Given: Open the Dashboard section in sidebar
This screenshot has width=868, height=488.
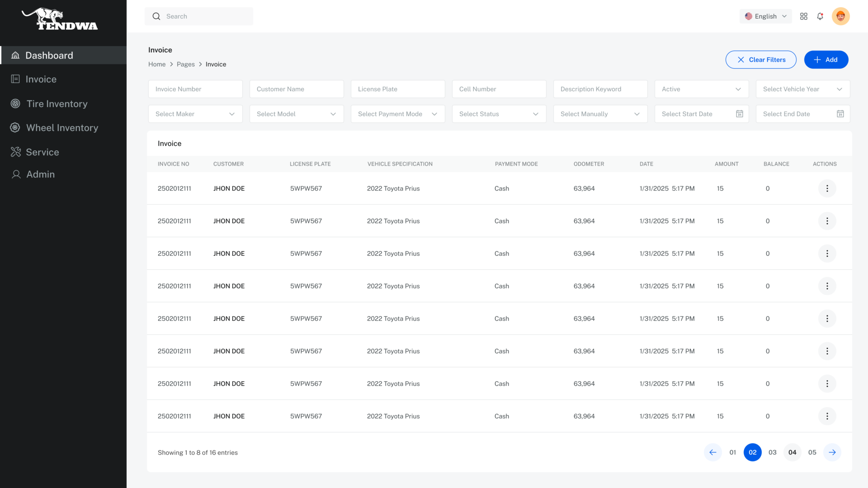Looking at the screenshot, I should pyautogui.click(x=49, y=55).
